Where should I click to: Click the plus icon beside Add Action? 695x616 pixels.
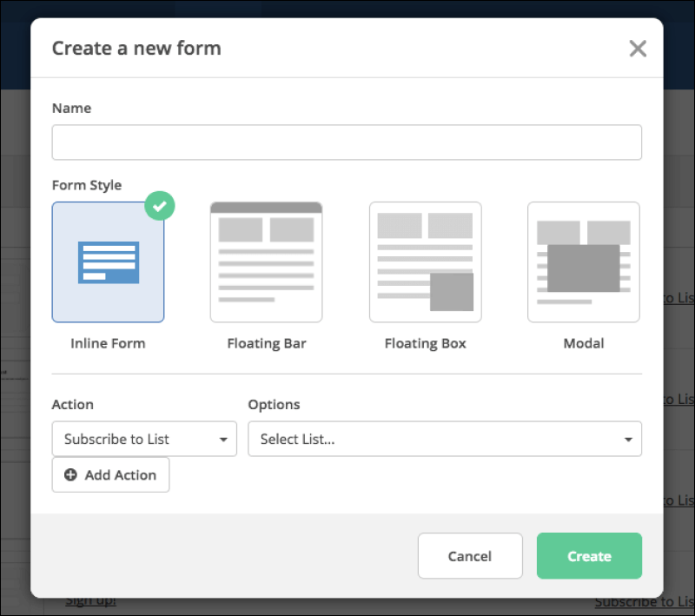(70, 474)
